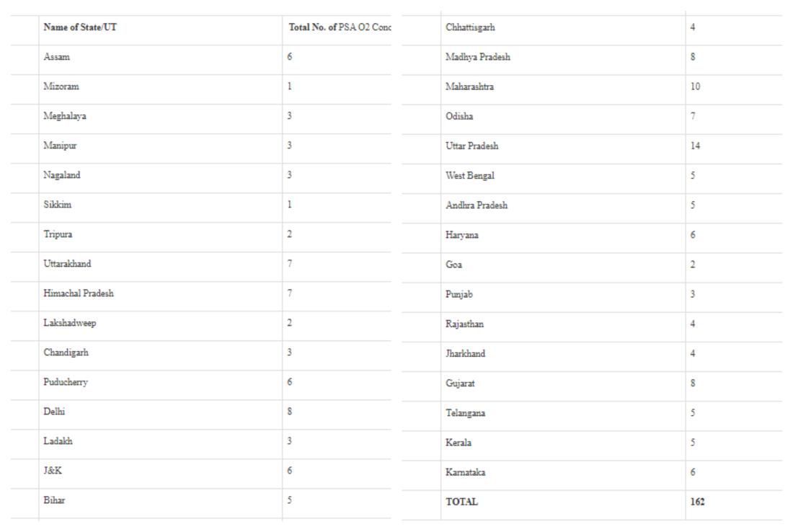
Task: Select the total value 162
Action: [697, 502]
